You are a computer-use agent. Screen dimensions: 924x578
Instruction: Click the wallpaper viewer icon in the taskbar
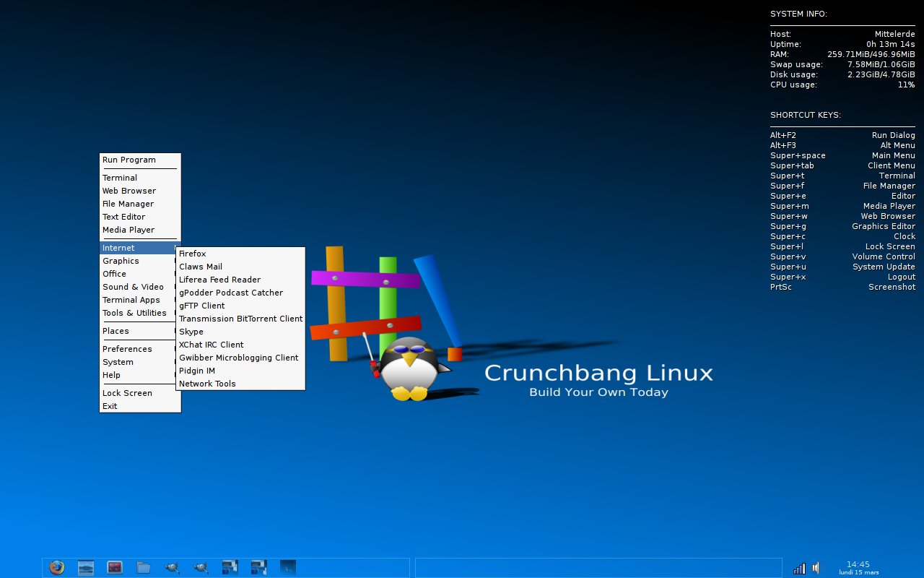click(86, 567)
